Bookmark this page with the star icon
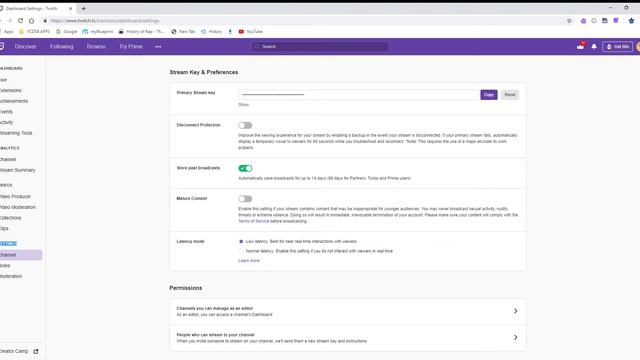This screenshot has width=640, height=360. pos(569,20)
